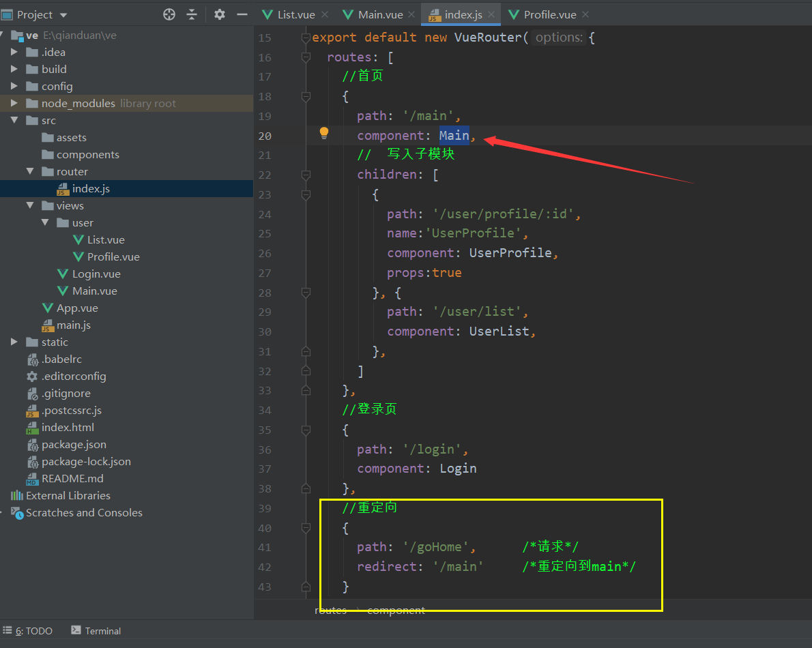Screen dimensions: 812x648
Task: Select Scratches and Consoles node
Action: 76,513
